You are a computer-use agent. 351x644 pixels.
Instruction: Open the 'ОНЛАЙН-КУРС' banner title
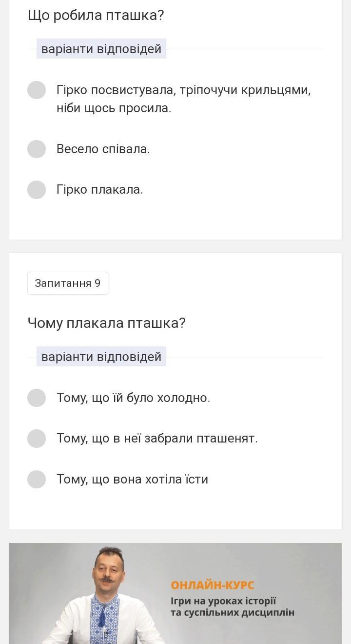tap(213, 585)
